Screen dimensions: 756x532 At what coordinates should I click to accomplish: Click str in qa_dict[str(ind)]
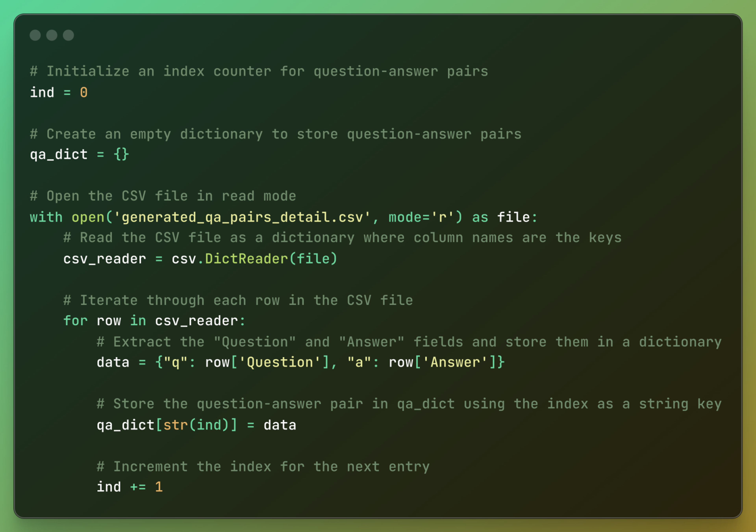tap(175, 425)
